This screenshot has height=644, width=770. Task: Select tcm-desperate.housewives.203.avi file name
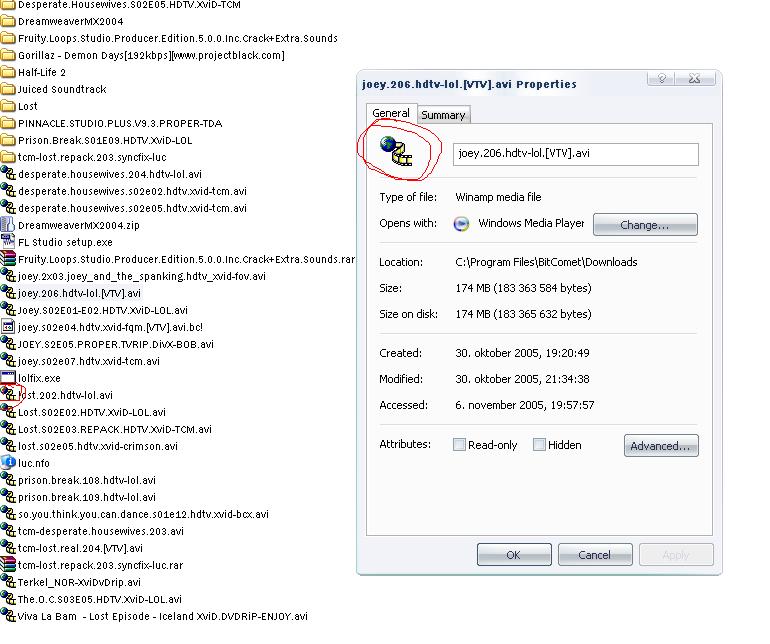[101, 531]
